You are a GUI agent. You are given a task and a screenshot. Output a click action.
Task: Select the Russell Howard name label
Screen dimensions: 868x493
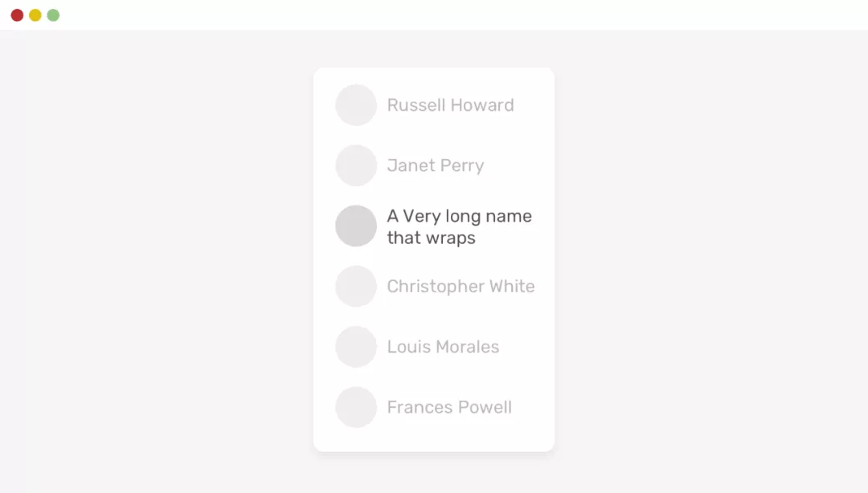pos(450,105)
